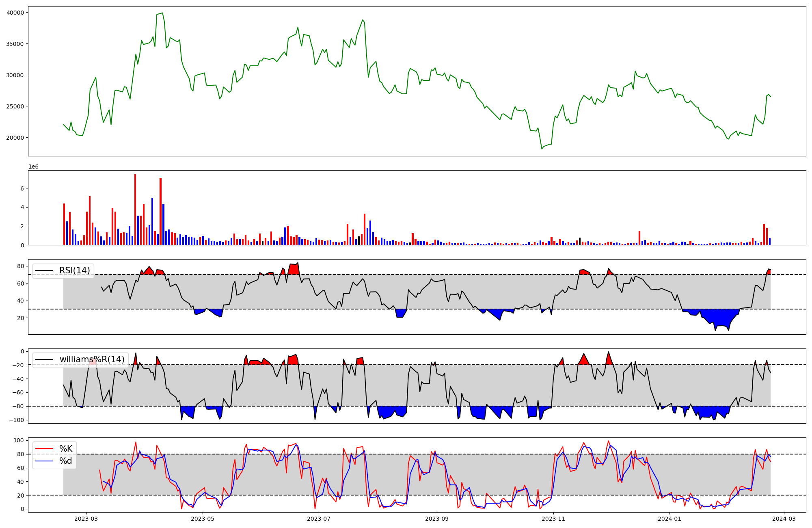Click the -100 Williams axis tick label

click(17, 420)
